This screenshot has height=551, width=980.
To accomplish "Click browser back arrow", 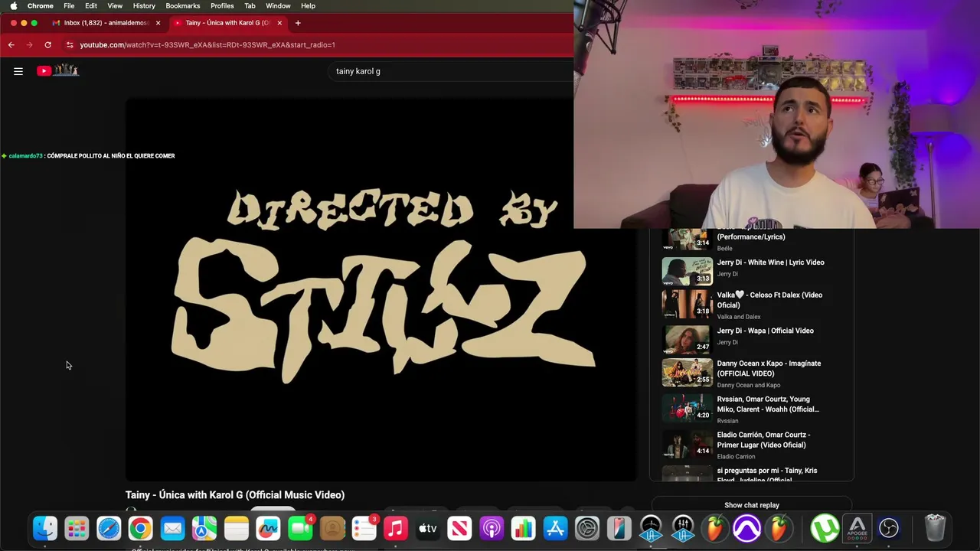I will [11, 45].
